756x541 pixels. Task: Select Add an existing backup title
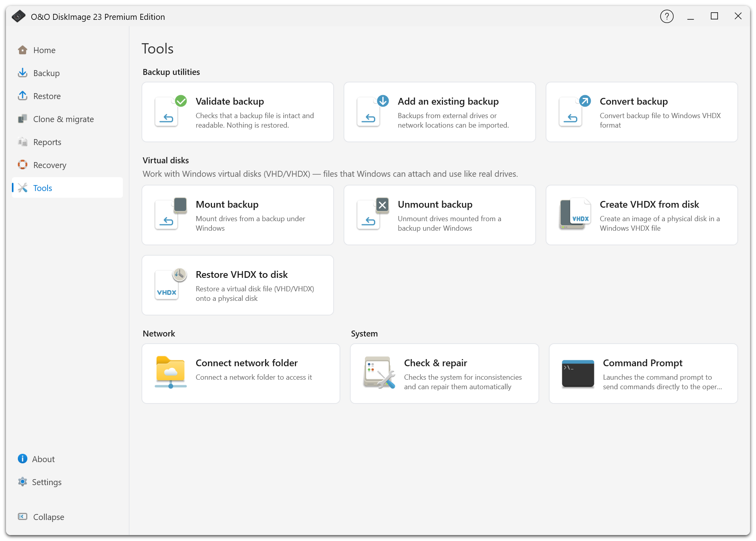click(x=448, y=101)
